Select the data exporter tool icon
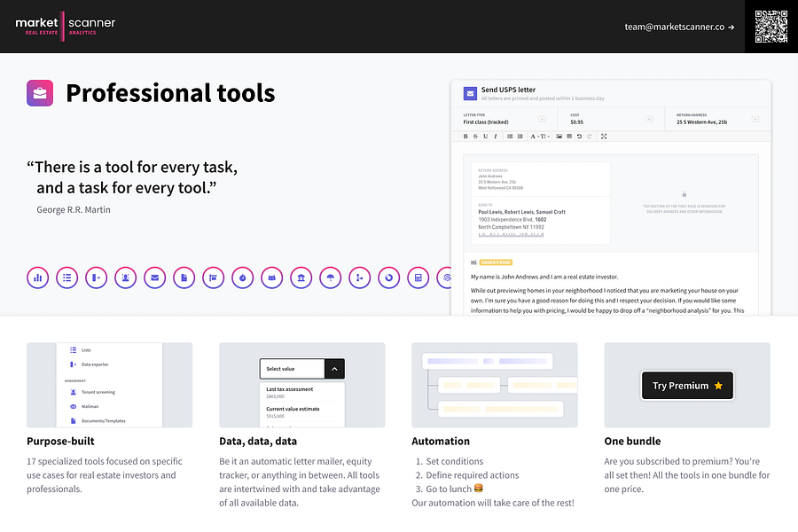798x532 pixels. (x=96, y=278)
